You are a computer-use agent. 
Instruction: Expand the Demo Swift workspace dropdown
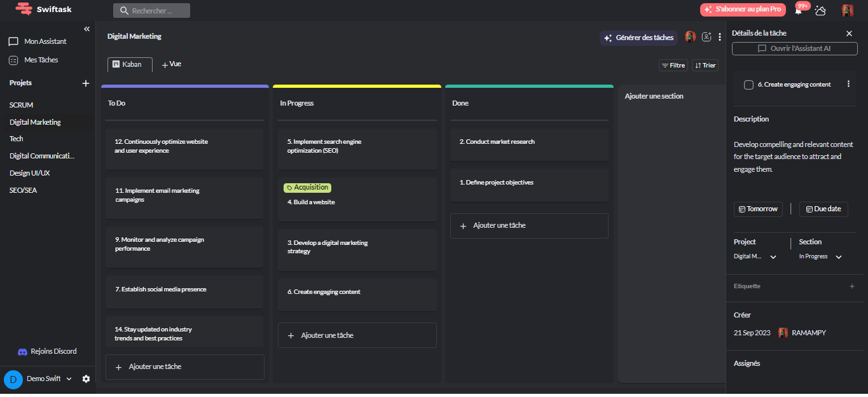click(x=69, y=379)
